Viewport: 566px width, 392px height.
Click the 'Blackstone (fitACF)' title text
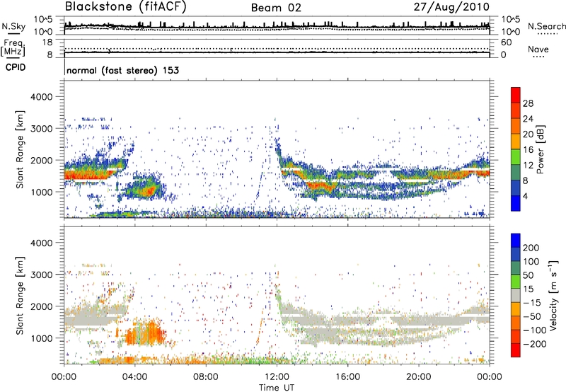126,7
